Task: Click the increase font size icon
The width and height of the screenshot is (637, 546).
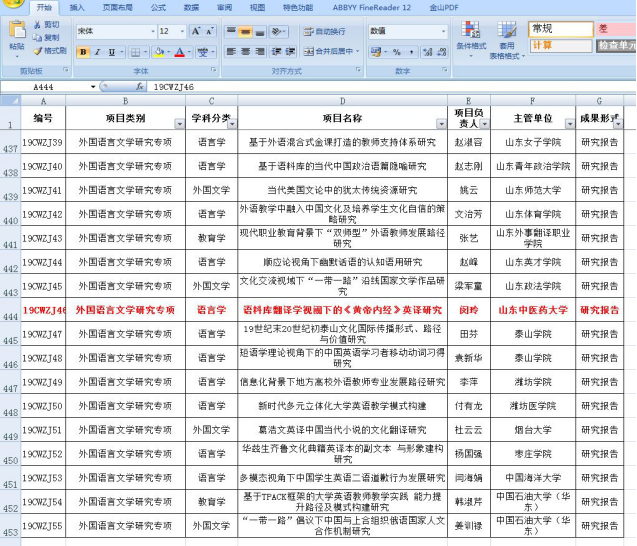Action: [194, 31]
